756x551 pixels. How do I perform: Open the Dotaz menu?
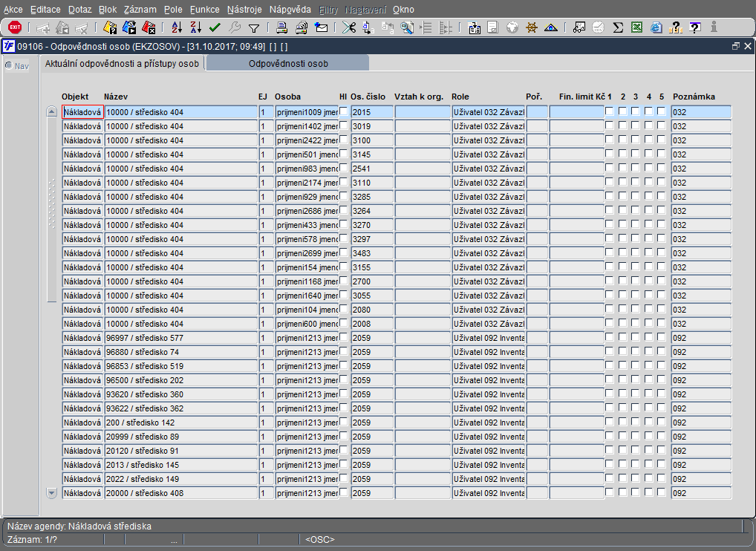tap(79, 10)
